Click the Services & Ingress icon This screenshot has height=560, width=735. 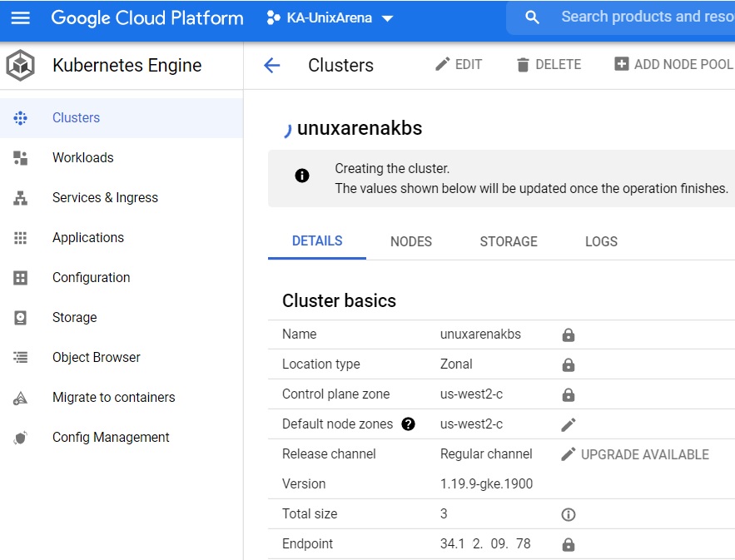20,198
